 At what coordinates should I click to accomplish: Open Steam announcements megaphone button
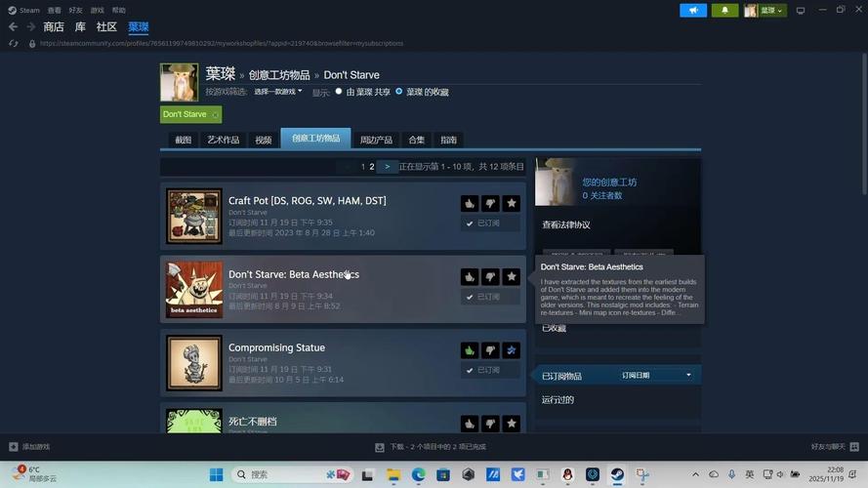(693, 10)
